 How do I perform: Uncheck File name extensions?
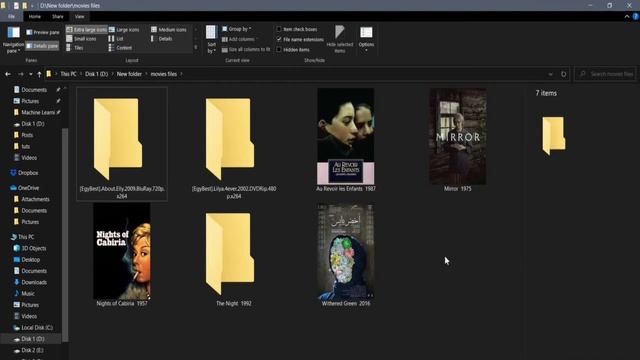coord(300,40)
